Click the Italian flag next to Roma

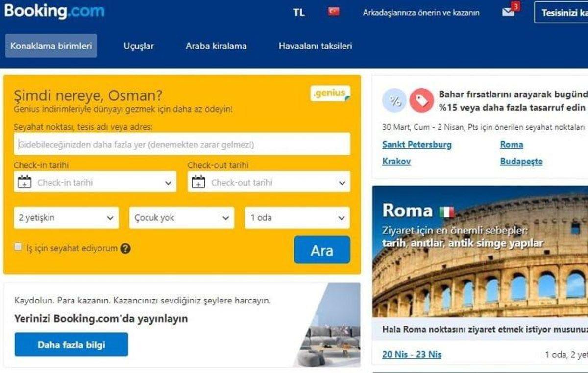[x=446, y=211]
